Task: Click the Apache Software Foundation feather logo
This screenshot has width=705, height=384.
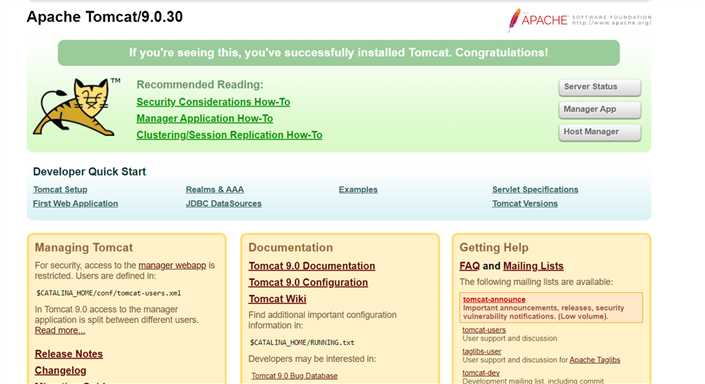Action: click(580, 20)
